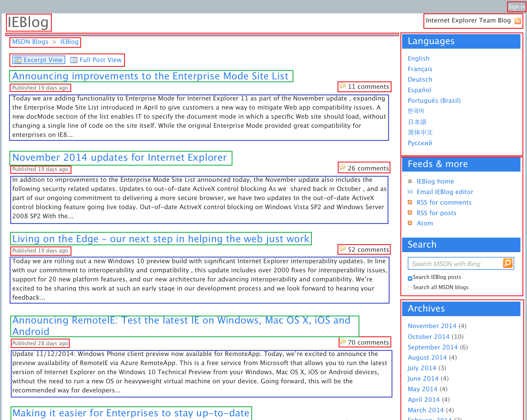Select the Search IEBlog posts radio button
This screenshot has width=527, height=420.
coord(410,278)
